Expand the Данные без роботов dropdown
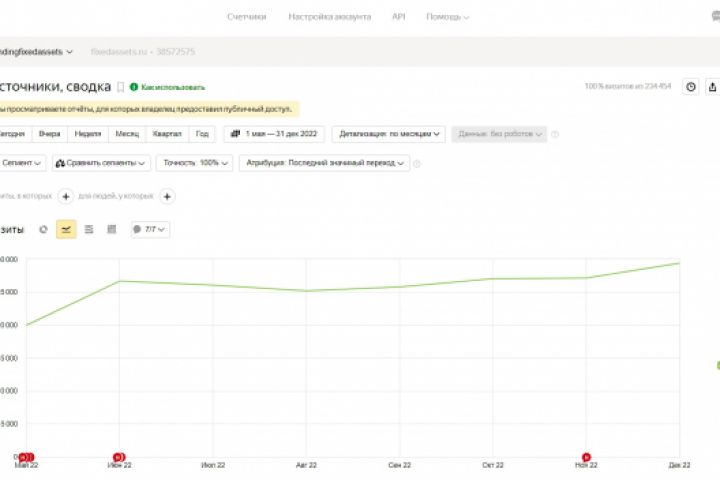This screenshot has width=720, height=480. click(499, 134)
